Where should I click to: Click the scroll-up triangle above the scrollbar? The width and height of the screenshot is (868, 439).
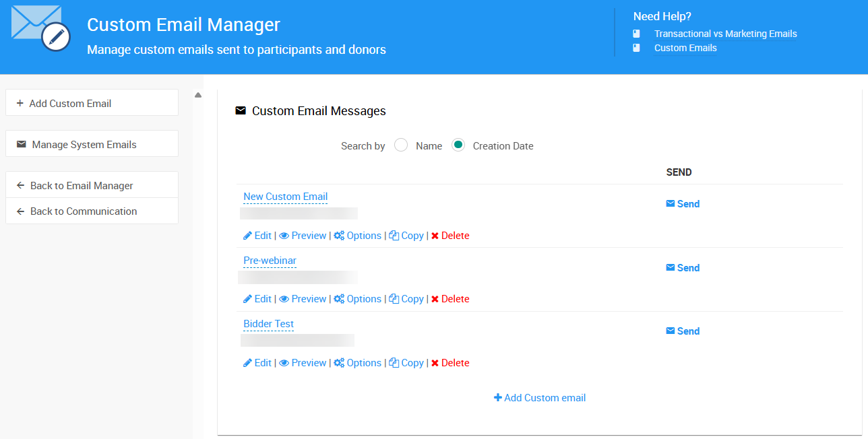point(198,95)
